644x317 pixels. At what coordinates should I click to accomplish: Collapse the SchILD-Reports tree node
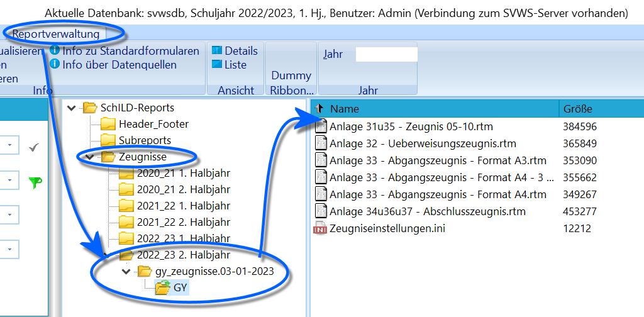(72, 108)
